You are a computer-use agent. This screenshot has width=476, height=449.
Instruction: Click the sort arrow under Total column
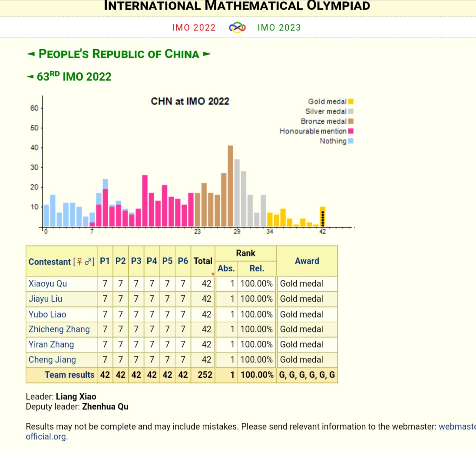coord(213,274)
